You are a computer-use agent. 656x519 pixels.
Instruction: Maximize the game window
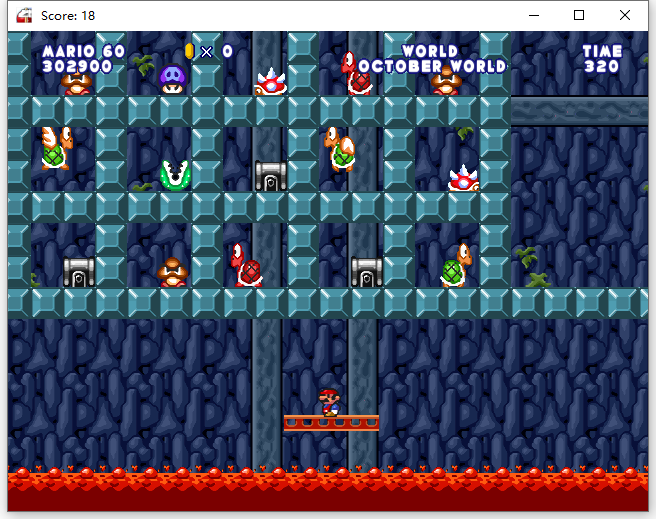[579, 15]
